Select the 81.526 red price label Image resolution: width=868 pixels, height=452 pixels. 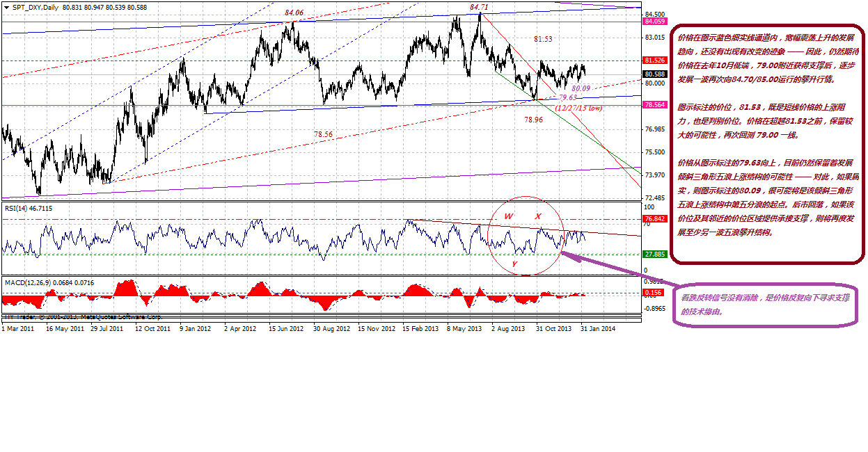tap(656, 60)
